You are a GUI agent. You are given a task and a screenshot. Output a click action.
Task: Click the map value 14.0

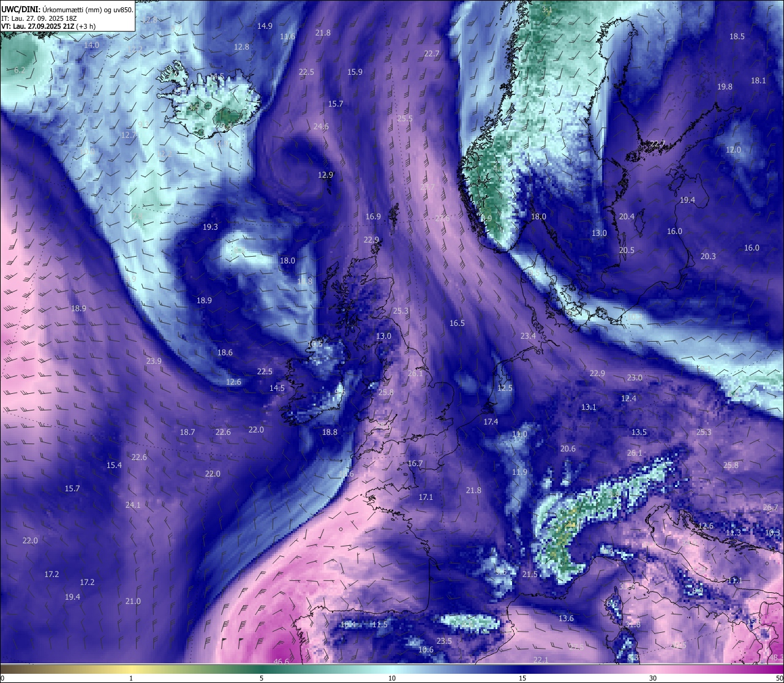91,45
